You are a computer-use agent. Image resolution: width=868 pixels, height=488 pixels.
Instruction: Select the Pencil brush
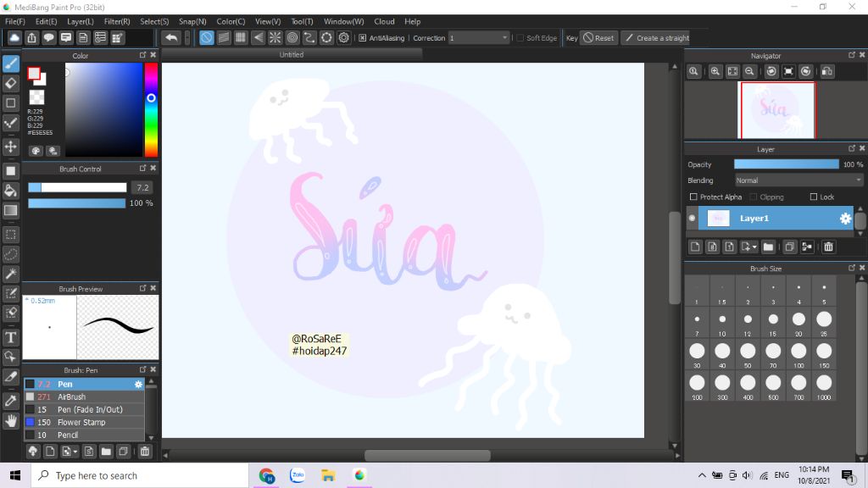coord(84,435)
